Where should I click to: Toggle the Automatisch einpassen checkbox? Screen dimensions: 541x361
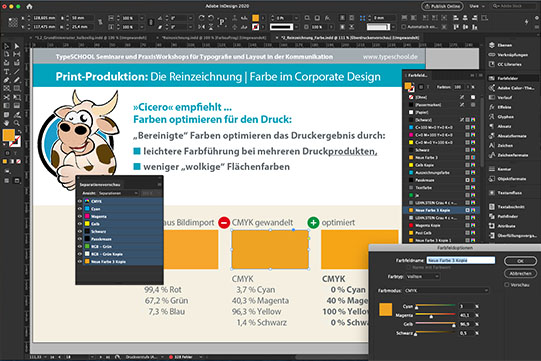(403, 27)
